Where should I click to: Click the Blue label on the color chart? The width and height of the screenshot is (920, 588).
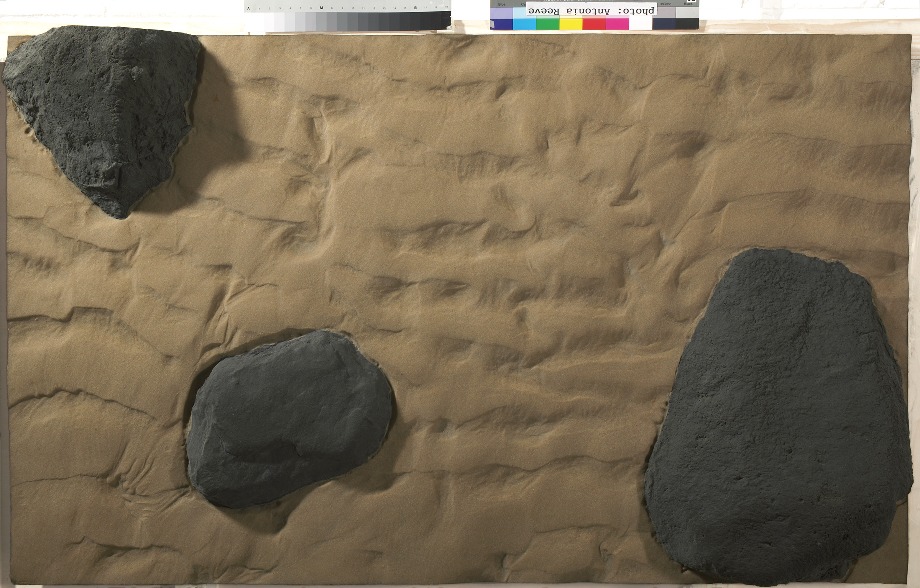501,5
